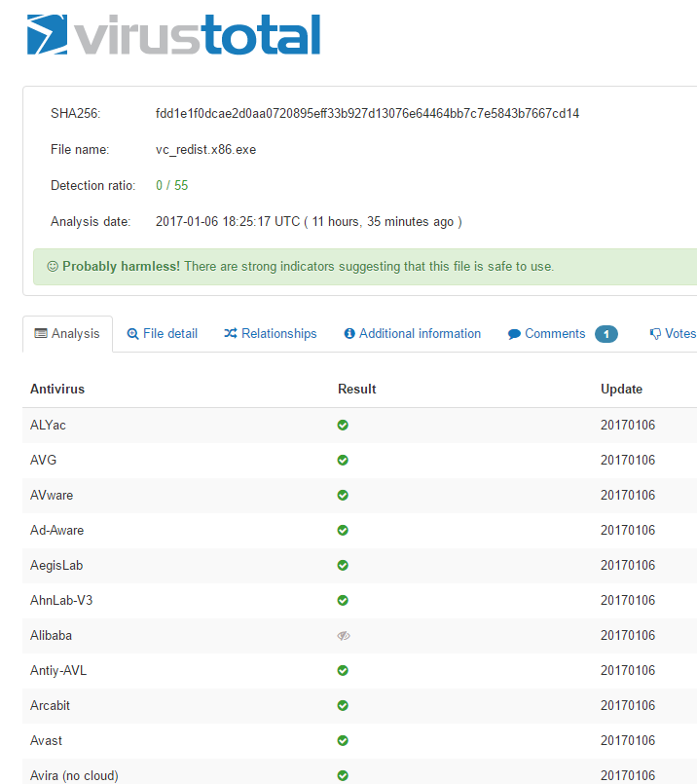Click the Comments count badge
Viewport: 697px width, 784px height.
coord(606,334)
